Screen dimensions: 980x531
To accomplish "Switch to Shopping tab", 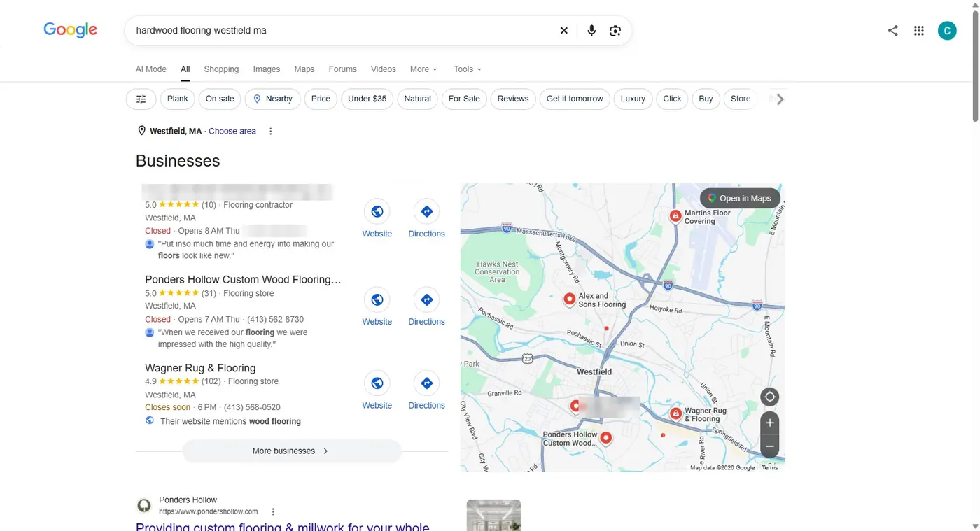I will [221, 69].
